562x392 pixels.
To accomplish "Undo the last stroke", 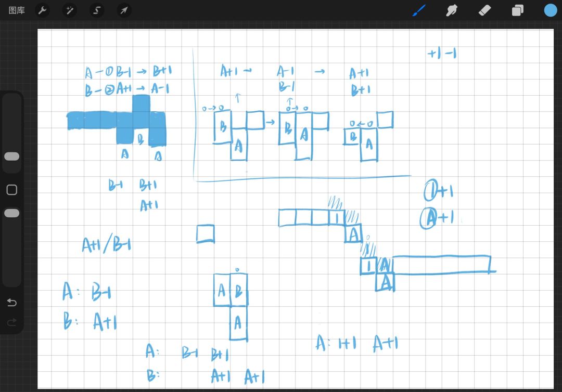I will tap(12, 303).
